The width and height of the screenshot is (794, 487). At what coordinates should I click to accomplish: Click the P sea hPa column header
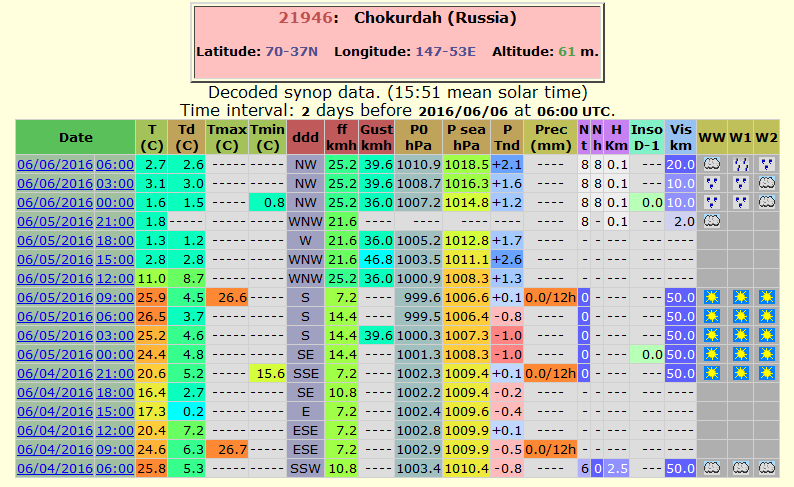[466, 137]
